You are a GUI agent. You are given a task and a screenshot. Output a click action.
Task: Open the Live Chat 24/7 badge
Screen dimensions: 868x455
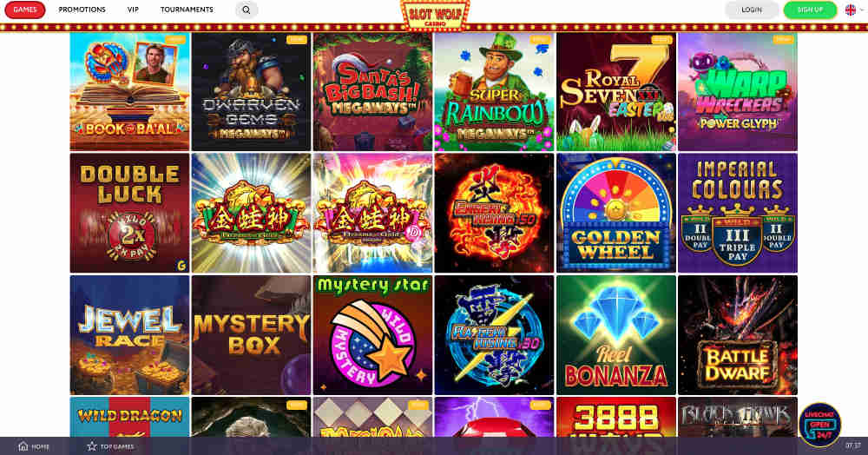[x=820, y=425]
